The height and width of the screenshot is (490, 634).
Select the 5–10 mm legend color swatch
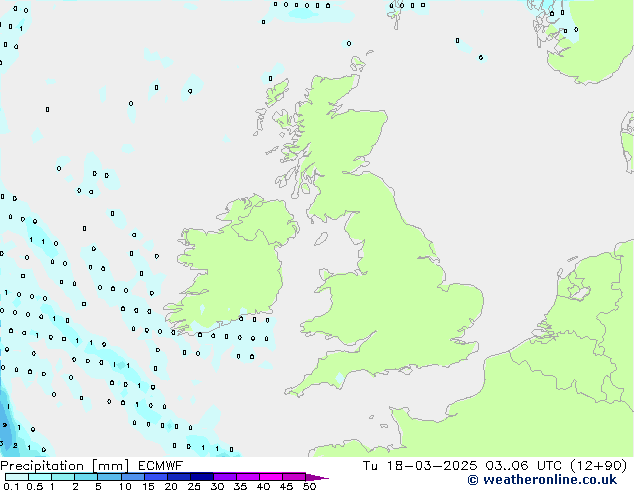[109, 477]
